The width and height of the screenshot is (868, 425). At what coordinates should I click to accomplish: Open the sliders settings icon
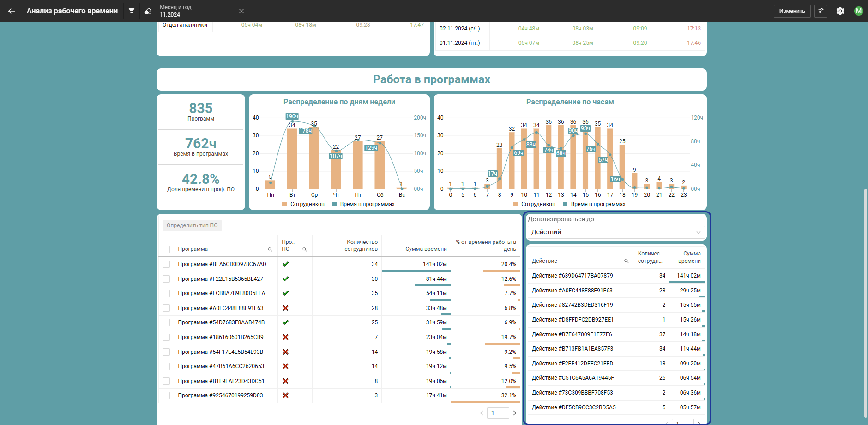coord(821,11)
